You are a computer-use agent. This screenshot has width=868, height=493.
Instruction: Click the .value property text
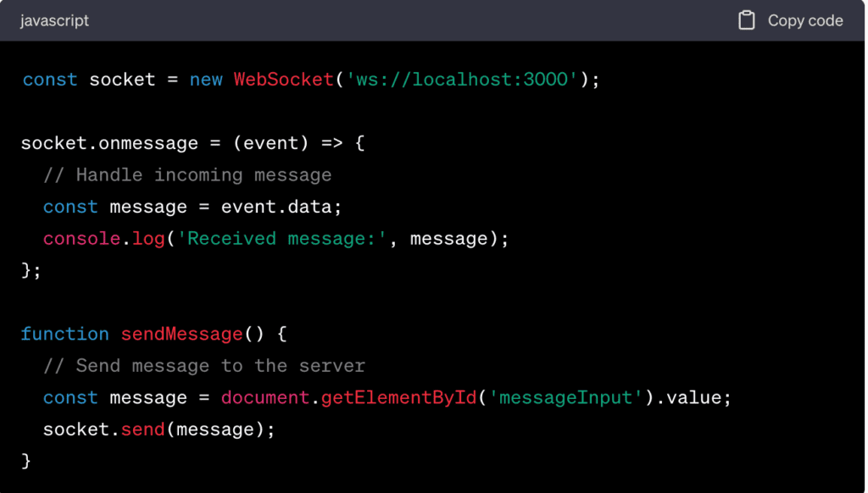[x=687, y=398]
